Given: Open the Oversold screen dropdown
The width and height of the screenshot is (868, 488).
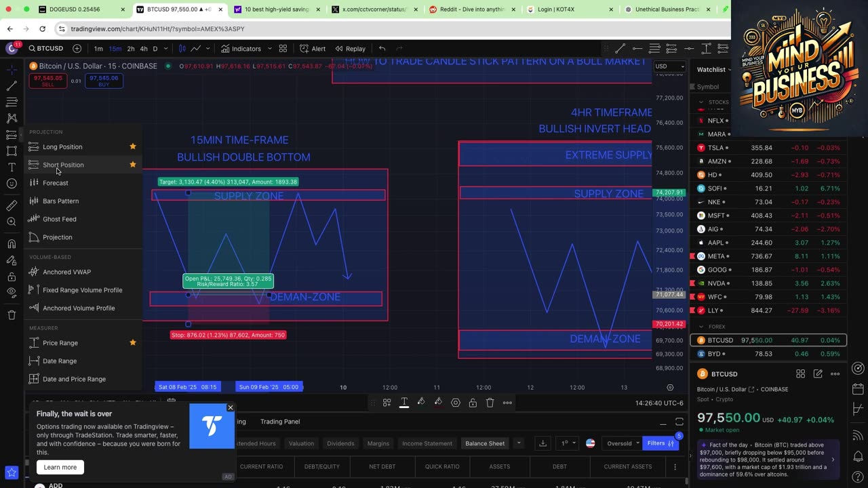Looking at the screenshot, I should (x=622, y=443).
